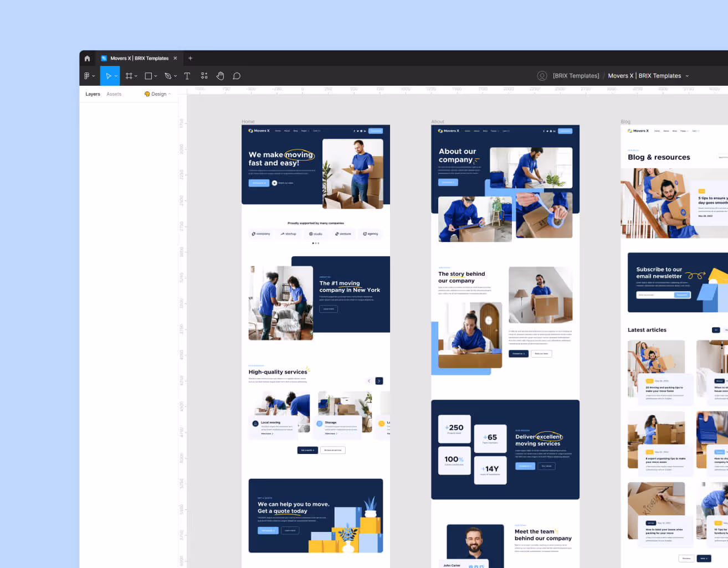Click the user avatar icon beside [BRIX Templates]

pos(542,76)
